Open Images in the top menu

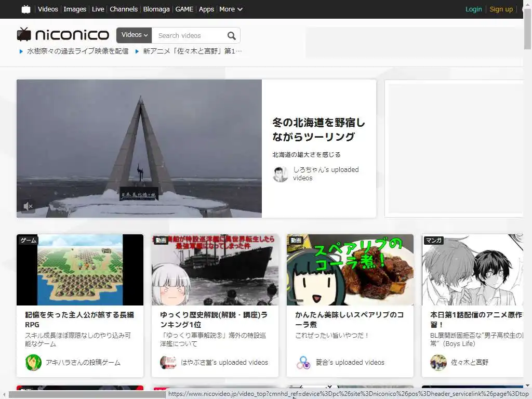[75, 9]
